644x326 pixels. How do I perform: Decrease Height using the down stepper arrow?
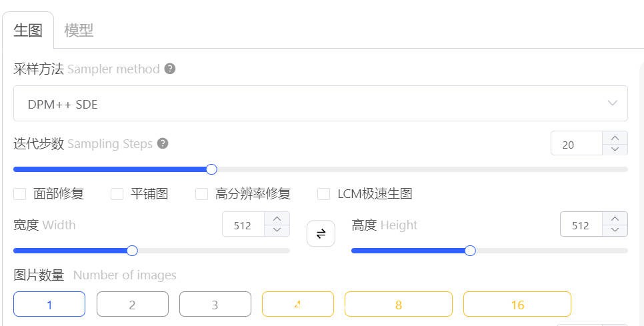(615, 230)
